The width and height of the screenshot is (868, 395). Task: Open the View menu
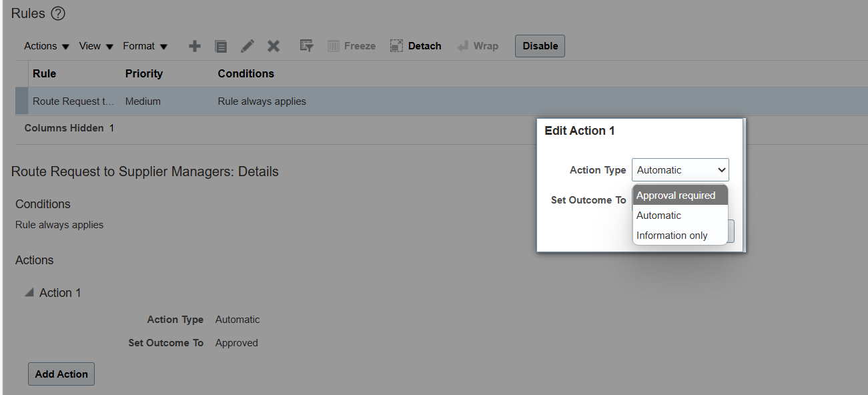(96, 46)
